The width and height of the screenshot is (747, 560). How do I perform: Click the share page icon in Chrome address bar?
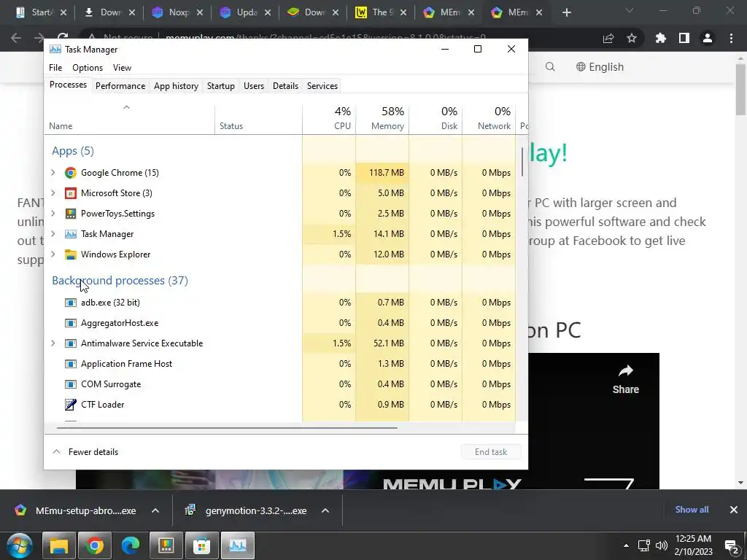point(608,38)
